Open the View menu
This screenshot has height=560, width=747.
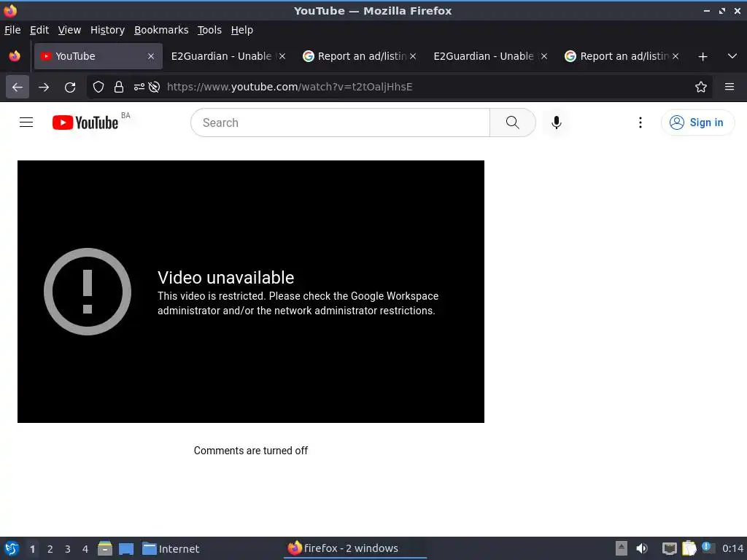(69, 30)
